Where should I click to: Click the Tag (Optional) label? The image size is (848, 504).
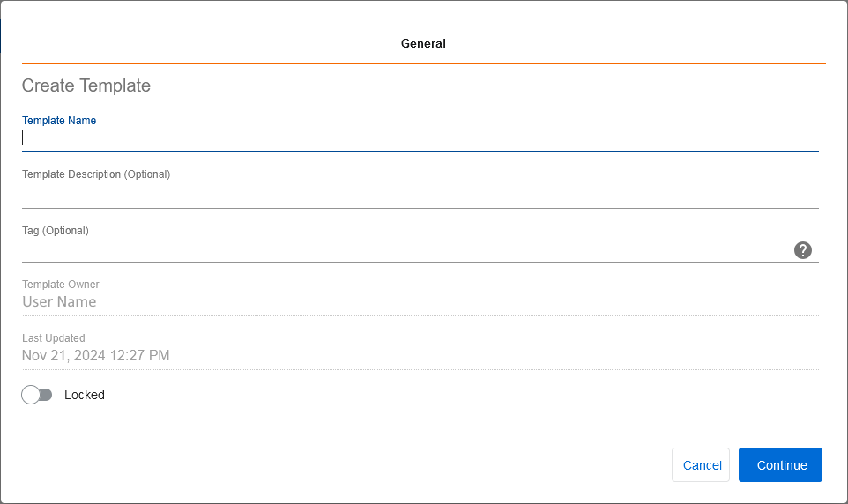click(56, 231)
